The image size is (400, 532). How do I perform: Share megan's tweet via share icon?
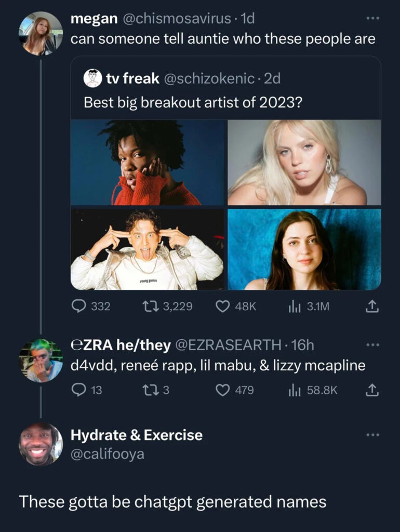pos(372,307)
